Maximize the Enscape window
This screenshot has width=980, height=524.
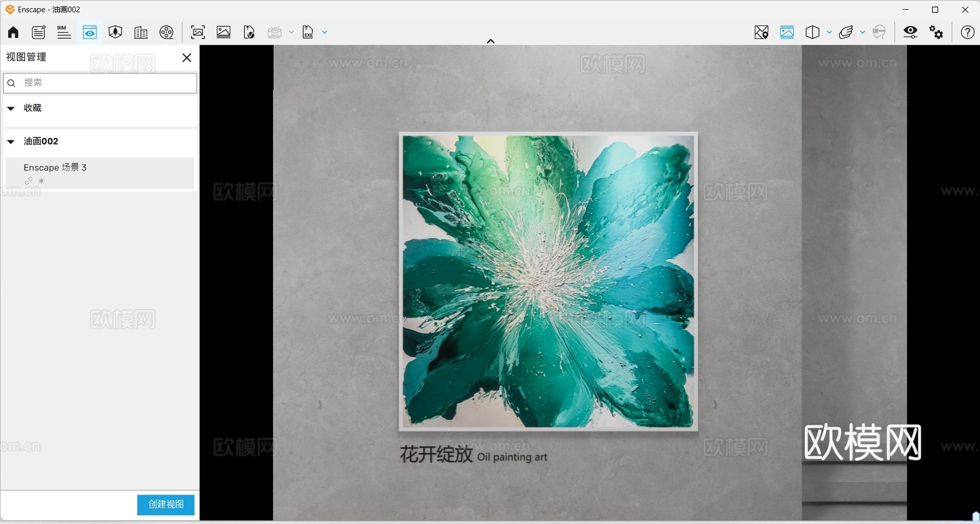pyautogui.click(x=935, y=10)
